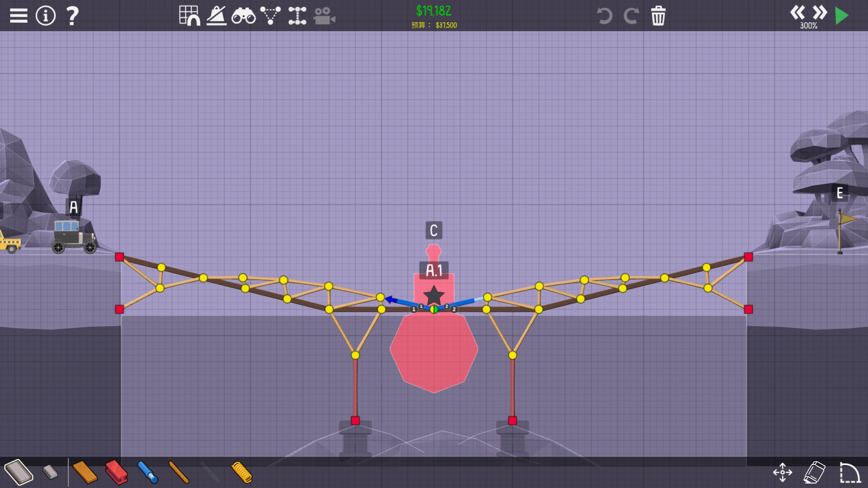Image resolution: width=868 pixels, height=488 pixels.
Task: Click the undo arrow
Action: (x=604, y=16)
